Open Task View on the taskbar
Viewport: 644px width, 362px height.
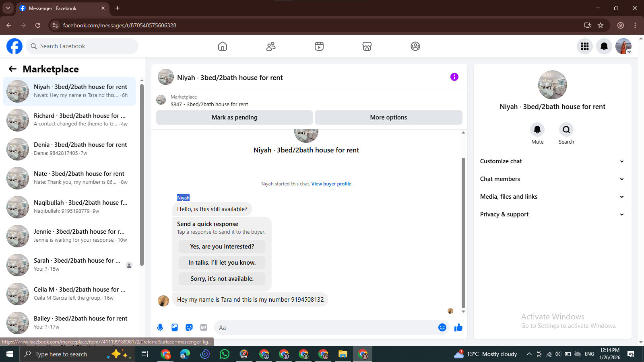pos(145,354)
